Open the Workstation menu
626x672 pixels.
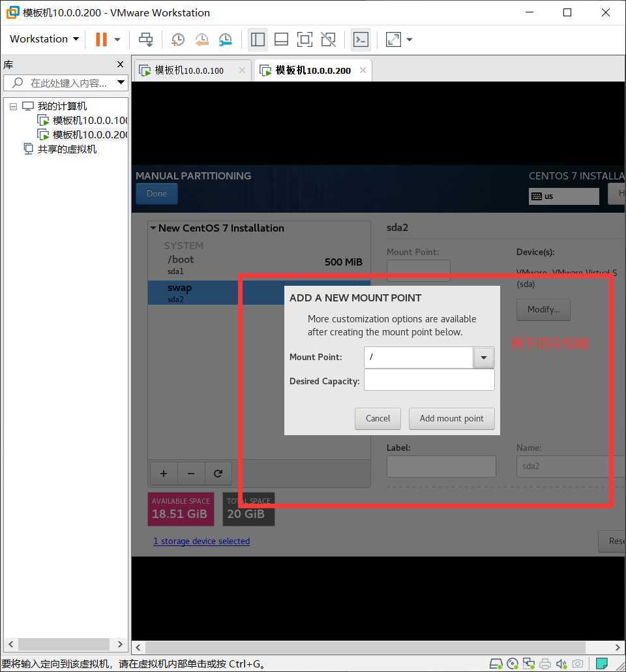click(44, 39)
